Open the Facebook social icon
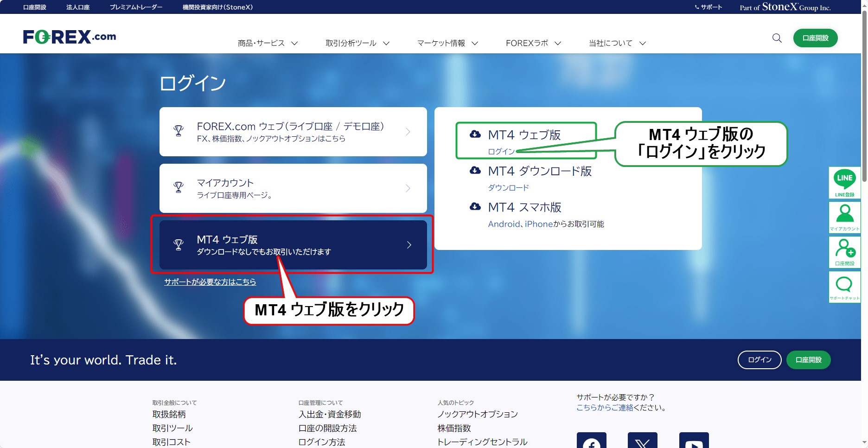The image size is (868, 448). [592, 441]
